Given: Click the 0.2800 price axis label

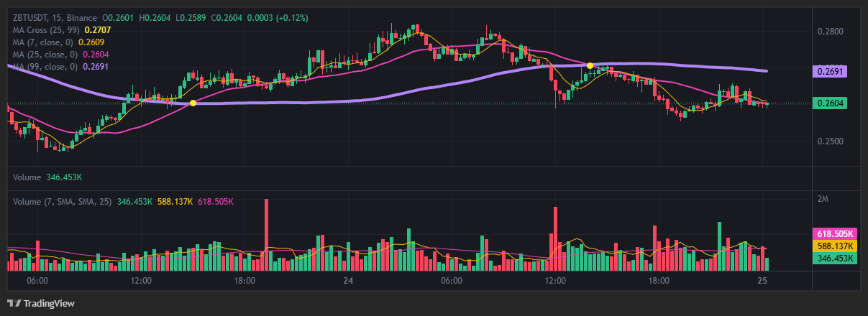Looking at the screenshot, I should [x=830, y=32].
